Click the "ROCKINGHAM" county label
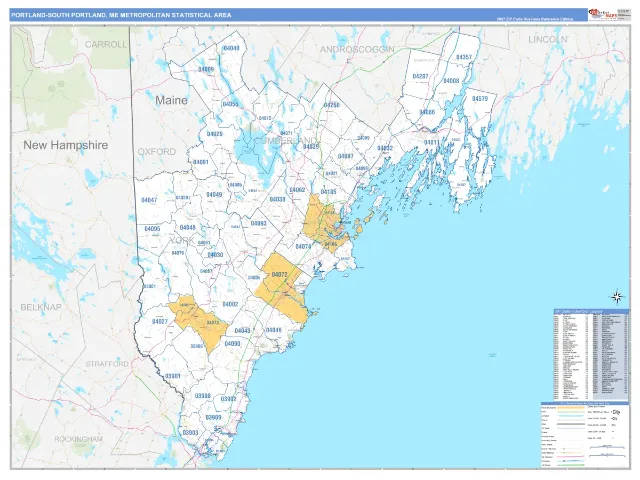Image resolution: width=640 pixels, height=480 pixels. (79, 439)
